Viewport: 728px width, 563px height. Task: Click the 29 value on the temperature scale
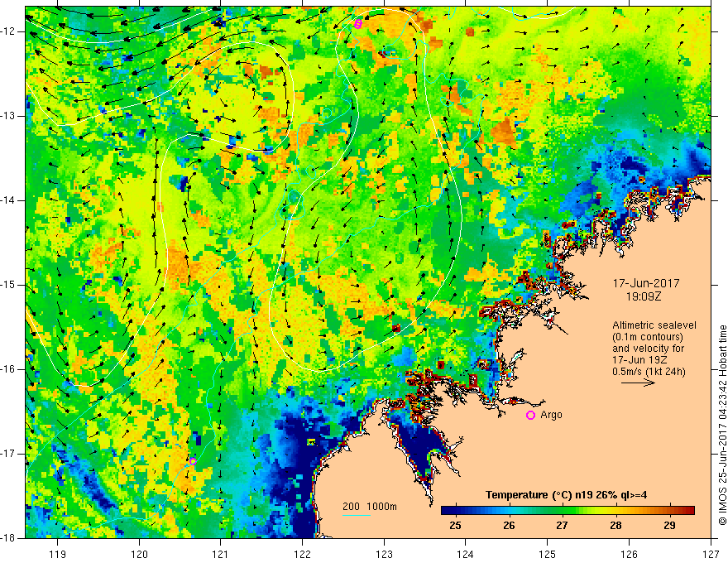click(x=669, y=526)
